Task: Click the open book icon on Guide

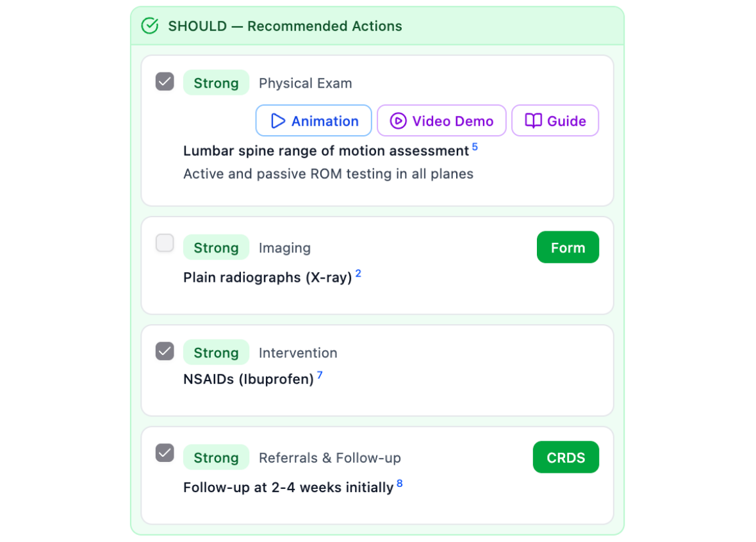Action: pos(533,121)
